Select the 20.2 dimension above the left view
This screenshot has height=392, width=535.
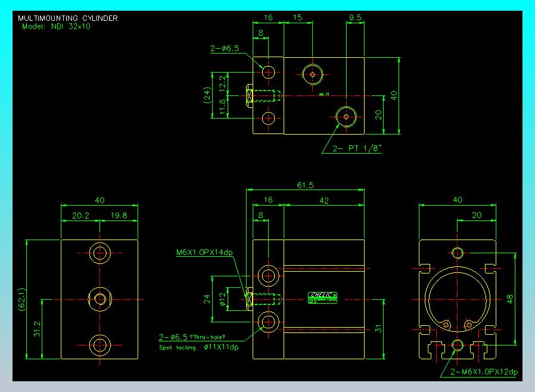80,216
